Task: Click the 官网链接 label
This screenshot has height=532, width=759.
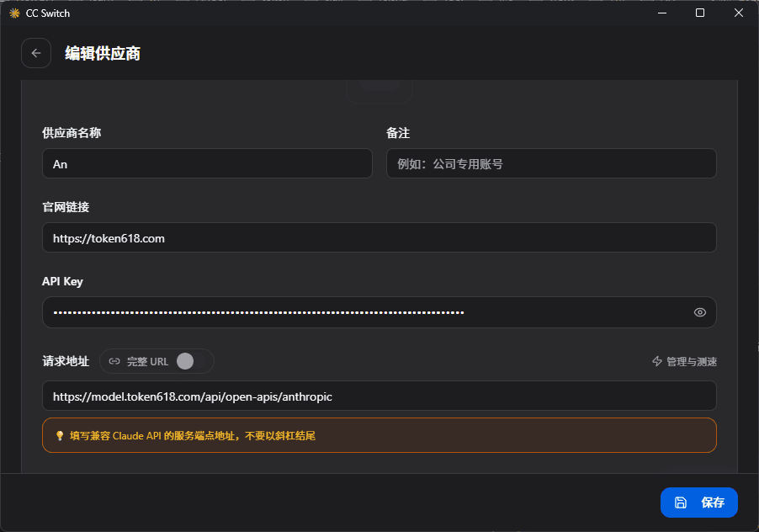Action: (x=66, y=207)
